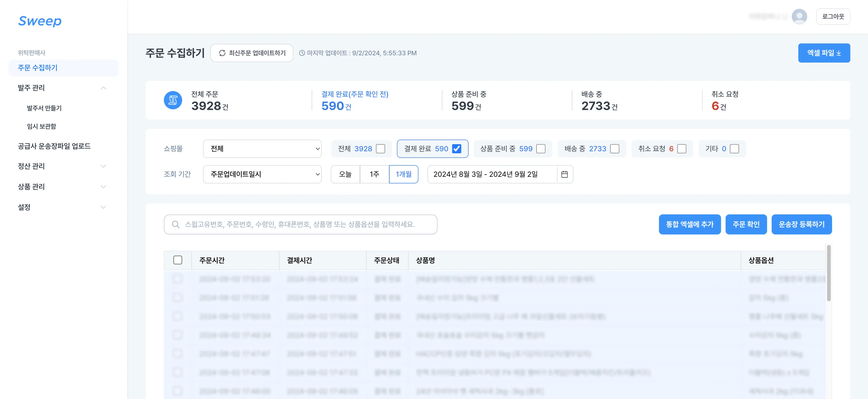This screenshot has width=868, height=399.
Task: Check the 전체 3928 filter checkbox
Action: point(380,149)
